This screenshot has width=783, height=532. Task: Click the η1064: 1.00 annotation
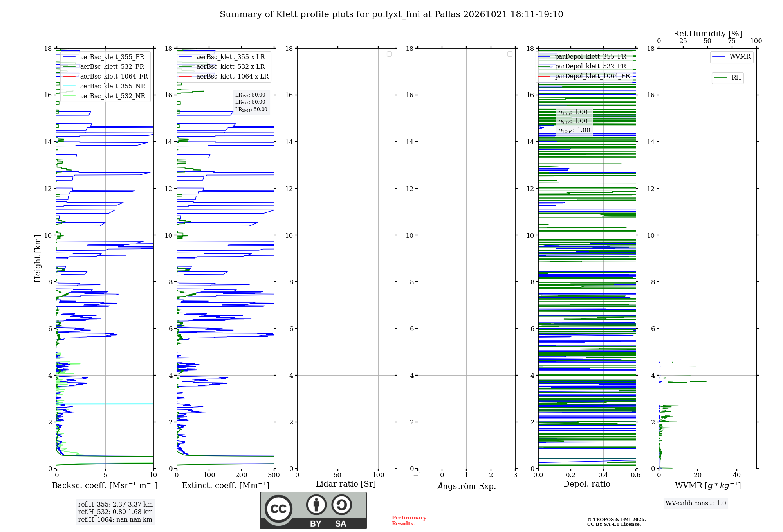pyautogui.click(x=574, y=130)
